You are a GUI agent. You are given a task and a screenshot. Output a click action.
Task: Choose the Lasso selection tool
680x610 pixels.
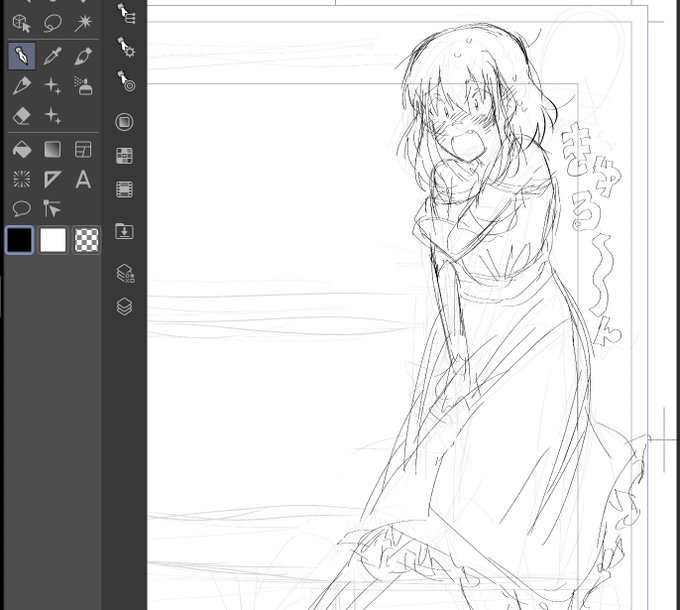tap(52, 23)
